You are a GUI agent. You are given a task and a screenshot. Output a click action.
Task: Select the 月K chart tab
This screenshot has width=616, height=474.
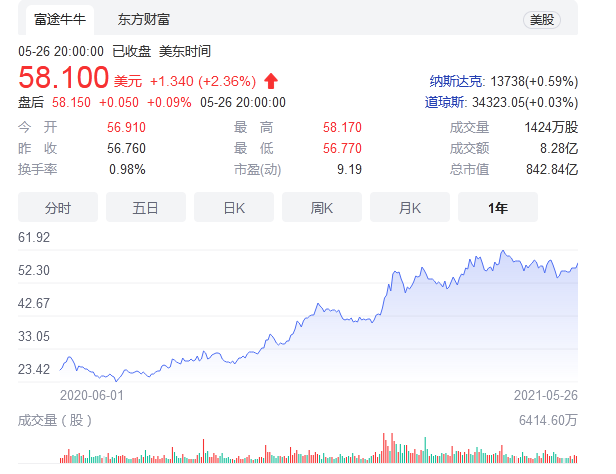410,207
